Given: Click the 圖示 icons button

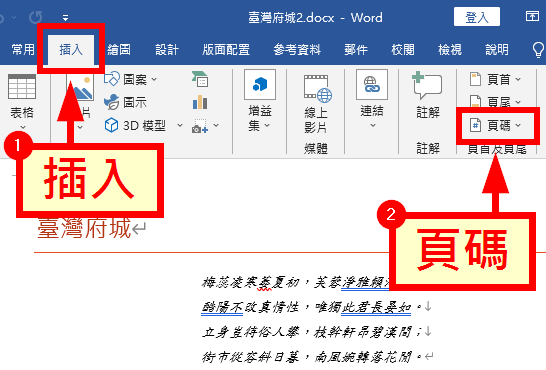Looking at the screenshot, I should [x=125, y=102].
